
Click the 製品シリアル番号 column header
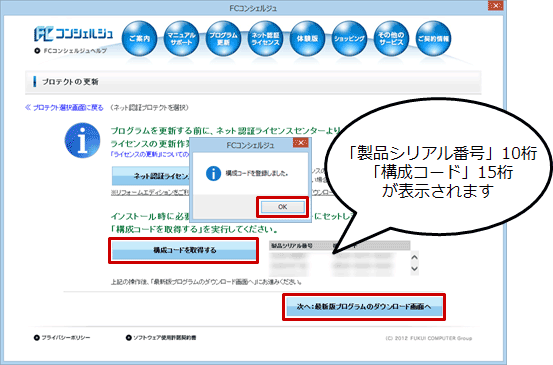point(292,245)
